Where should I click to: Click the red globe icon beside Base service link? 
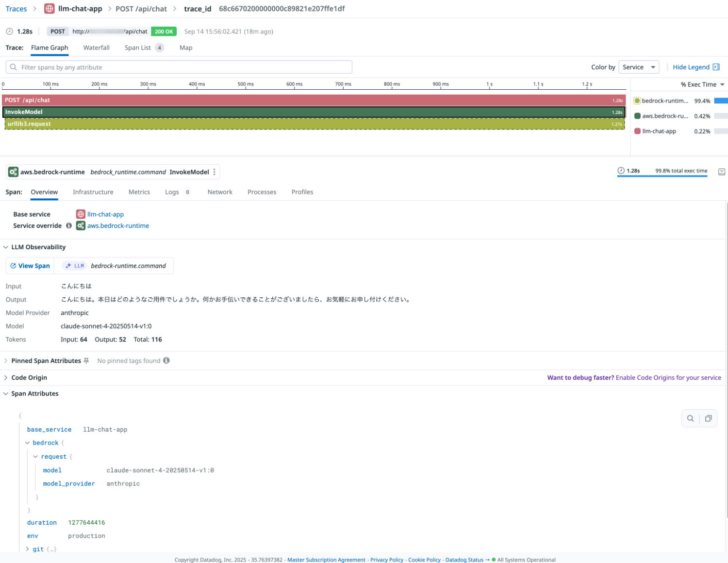pyautogui.click(x=81, y=214)
